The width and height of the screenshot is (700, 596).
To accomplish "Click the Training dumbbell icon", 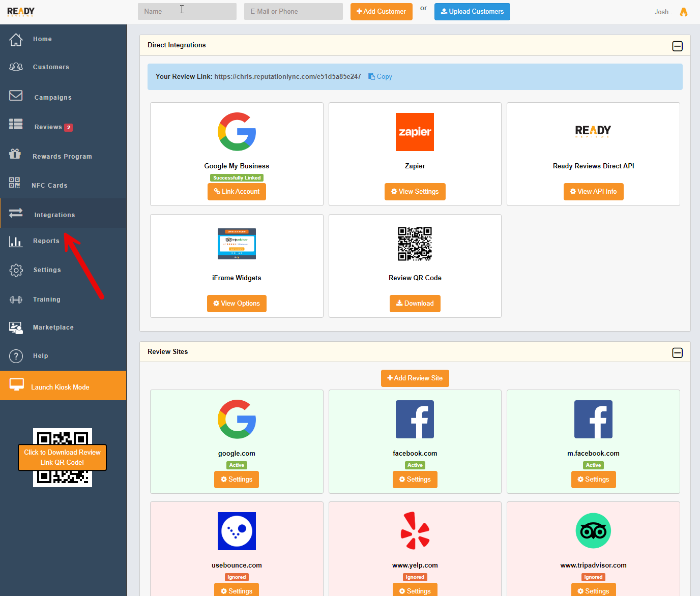I will [16, 300].
